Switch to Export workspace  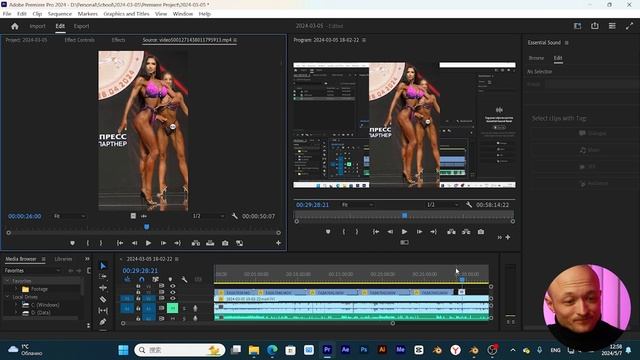tap(81, 26)
